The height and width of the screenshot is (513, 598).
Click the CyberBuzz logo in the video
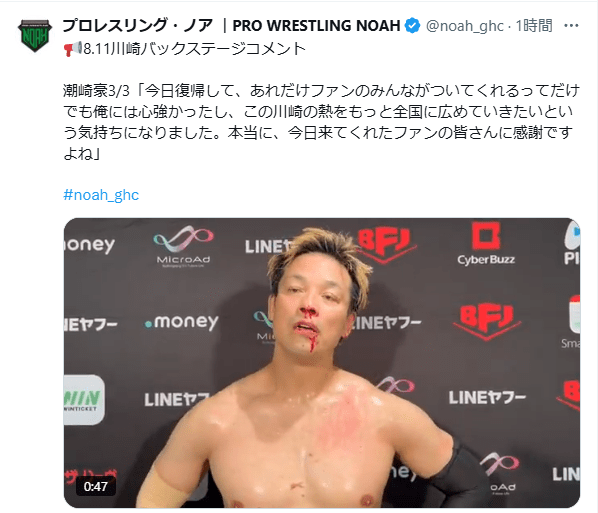point(486,244)
